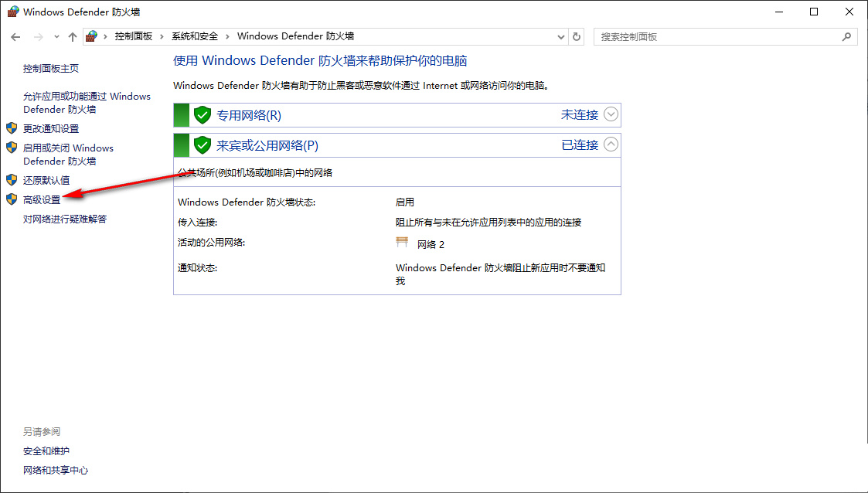868x493 pixels.
Task: Click the 启用 firewall state value
Action: [405, 202]
